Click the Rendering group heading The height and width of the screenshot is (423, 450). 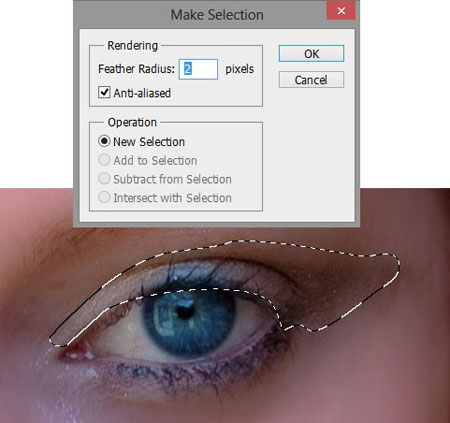pyautogui.click(x=132, y=45)
